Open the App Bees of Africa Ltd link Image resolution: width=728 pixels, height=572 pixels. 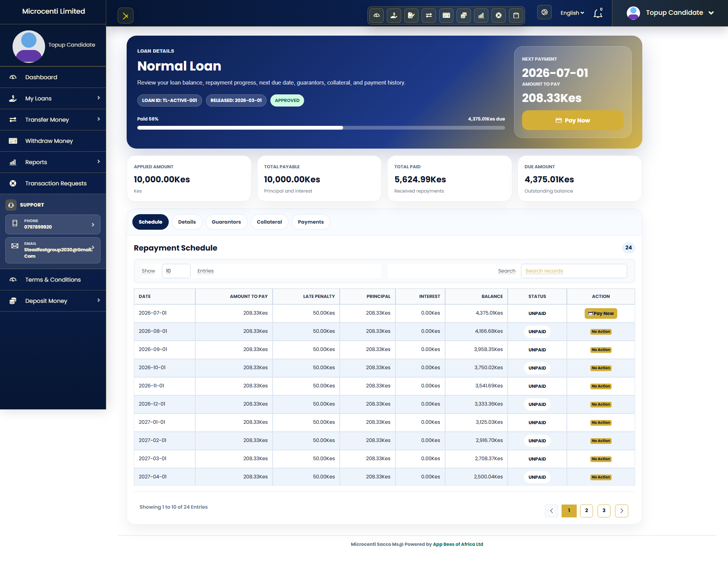458,544
